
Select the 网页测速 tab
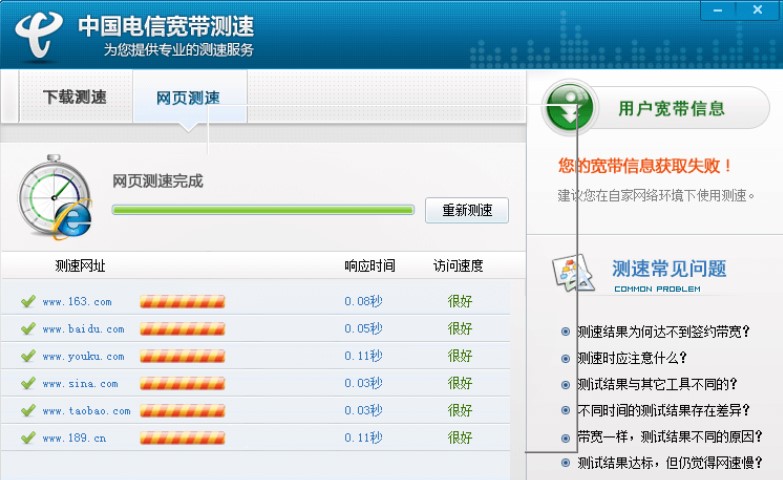coord(189,98)
